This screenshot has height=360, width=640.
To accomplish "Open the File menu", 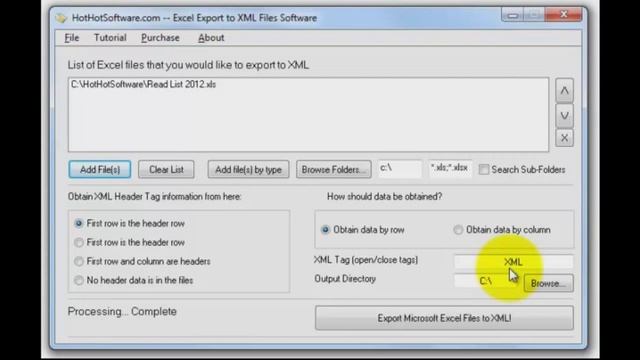I will pyautogui.click(x=71, y=38).
